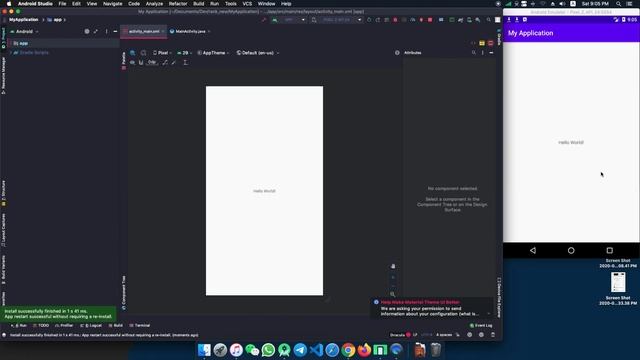Toggle the autoconnect magnet icon

click(x=141, y=62)
